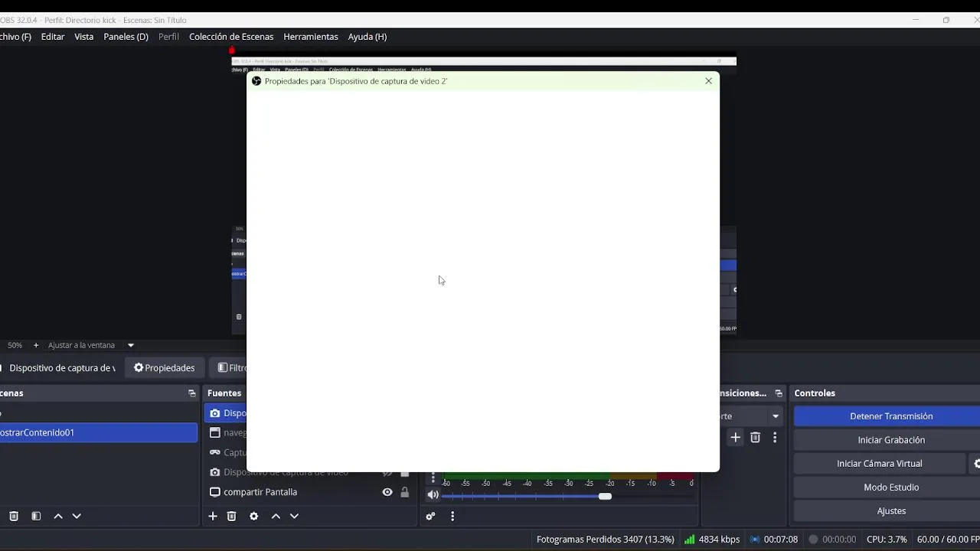
Task: Select the 'compartir Pantalla' source
Action: pos(260,492)
